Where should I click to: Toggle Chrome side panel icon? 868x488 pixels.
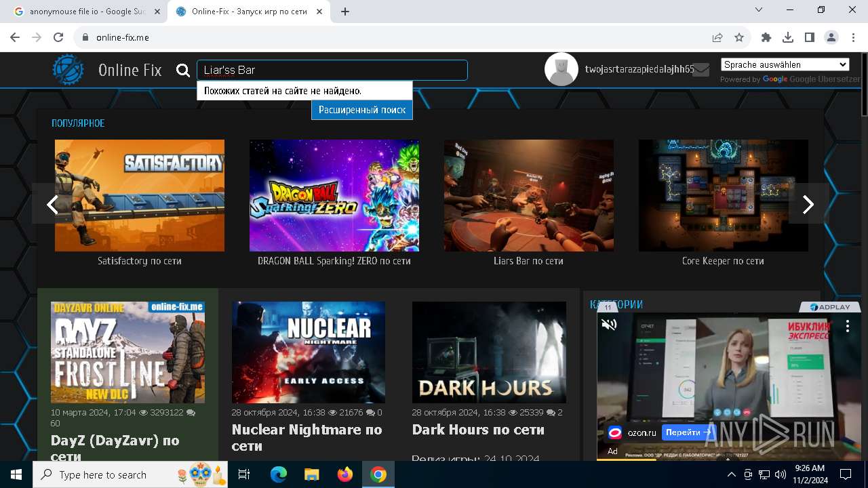(x=810, y=38)
